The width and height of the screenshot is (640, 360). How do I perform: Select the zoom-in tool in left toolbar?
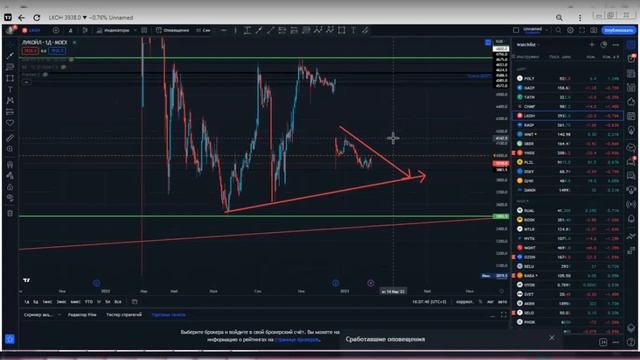[x=10, y=149]
